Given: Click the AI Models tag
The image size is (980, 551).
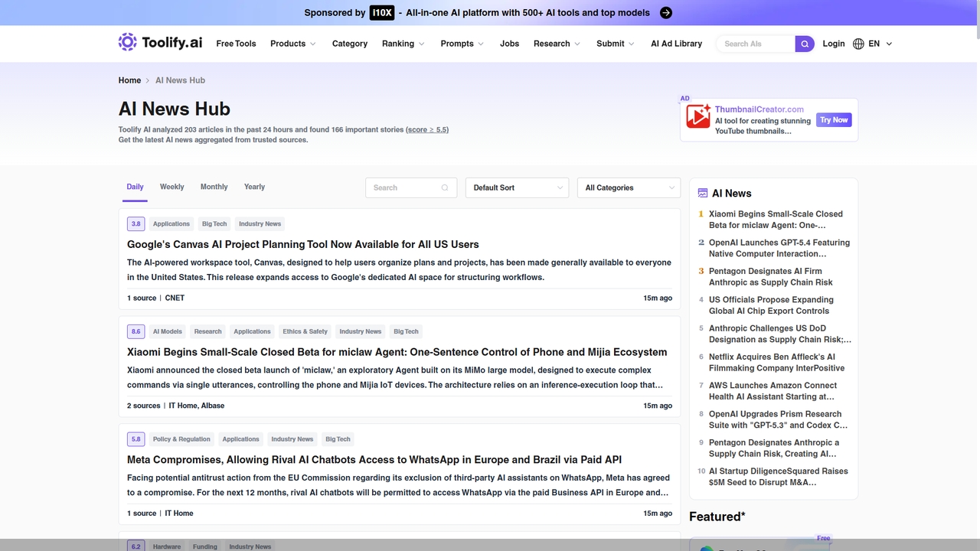Looking at the screenshot, I should pos(168,331).
